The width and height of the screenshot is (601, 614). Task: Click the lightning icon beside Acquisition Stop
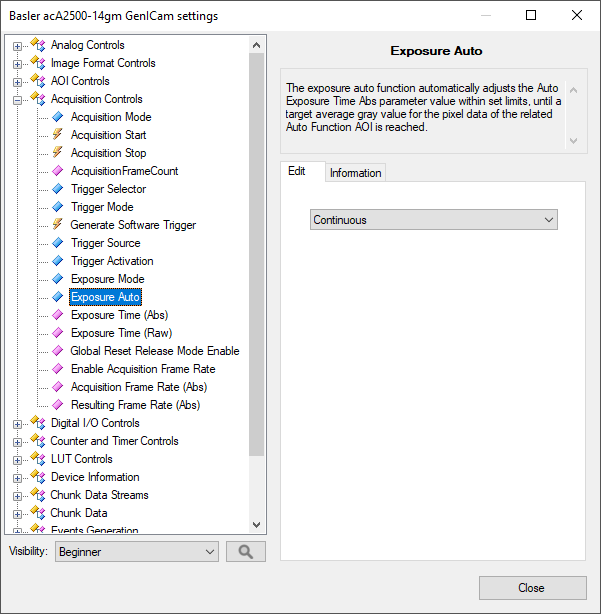pyautogui.click(x=57, y=153)
